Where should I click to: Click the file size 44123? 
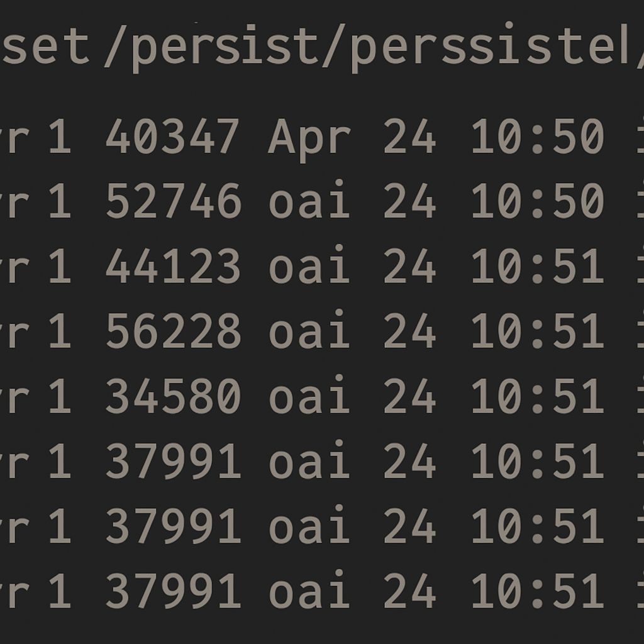pyautogui.click(x=173, y=266)
